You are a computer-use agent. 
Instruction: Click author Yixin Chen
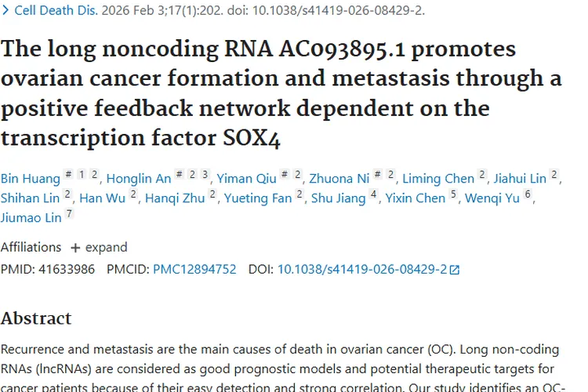pyautogui.click(x=415, y=198)
